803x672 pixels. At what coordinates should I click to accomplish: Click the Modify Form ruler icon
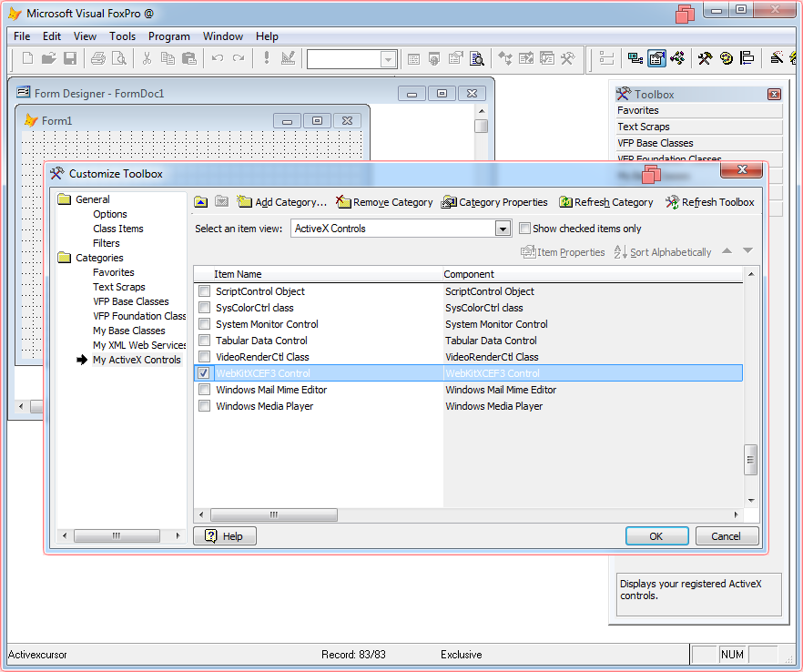288,58
